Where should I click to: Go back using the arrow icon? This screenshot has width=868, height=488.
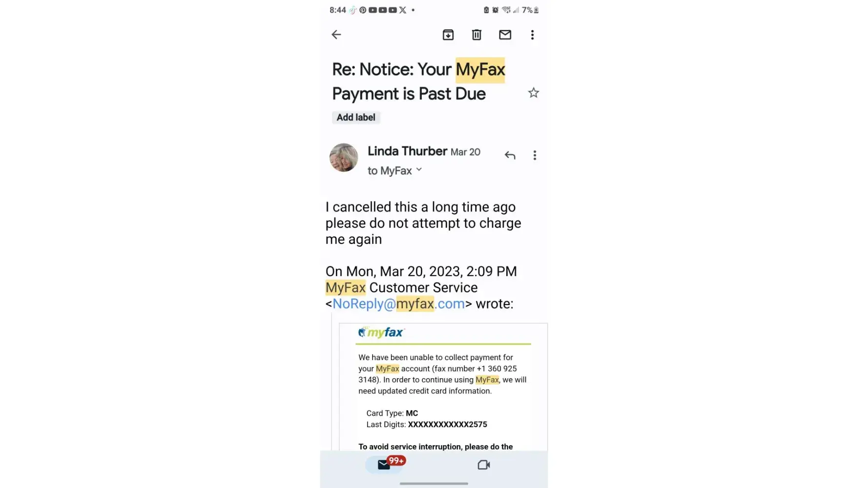[x=336, y=35]
